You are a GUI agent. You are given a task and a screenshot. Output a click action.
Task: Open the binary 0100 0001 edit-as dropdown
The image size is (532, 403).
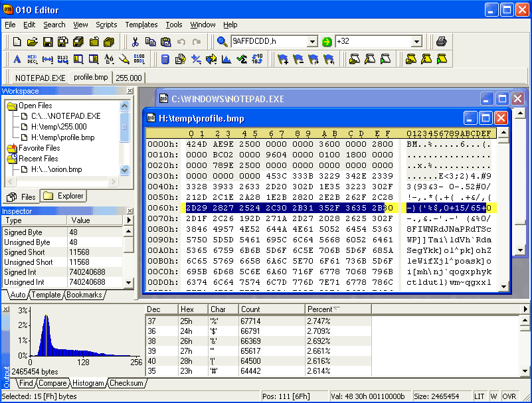[139, 59]
